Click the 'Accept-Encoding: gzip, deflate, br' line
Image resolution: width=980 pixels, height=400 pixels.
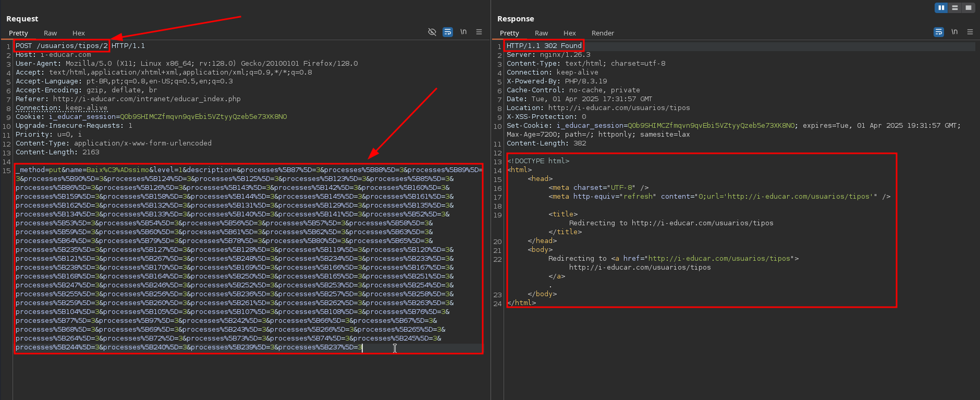click(x=86, y=90)
